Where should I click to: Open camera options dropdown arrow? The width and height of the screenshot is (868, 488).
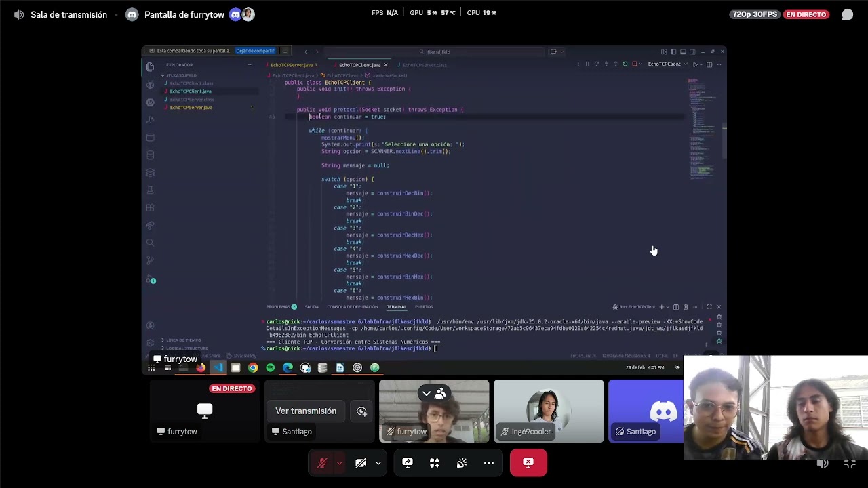click(378, 462)
